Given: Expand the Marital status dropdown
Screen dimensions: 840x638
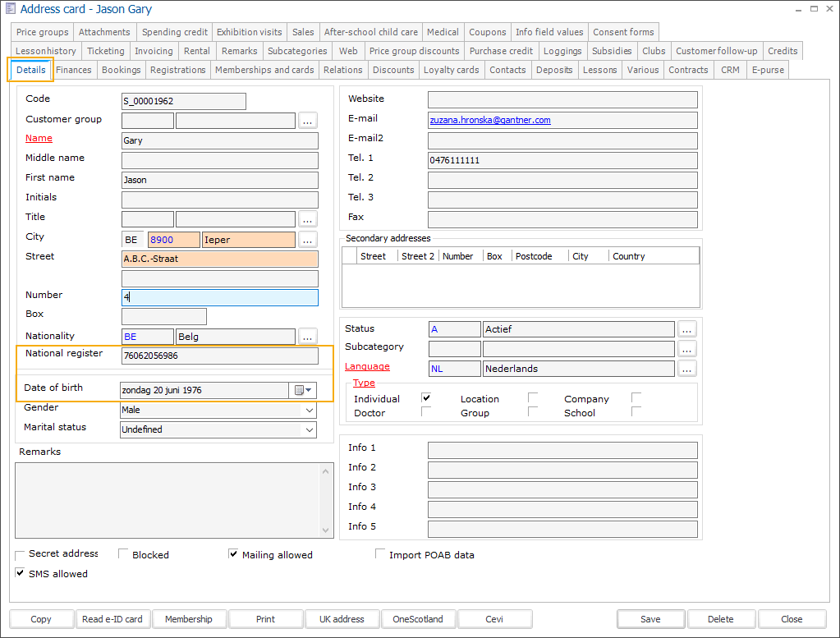Looking at the screenshot, I should click(x=310, y=429).
